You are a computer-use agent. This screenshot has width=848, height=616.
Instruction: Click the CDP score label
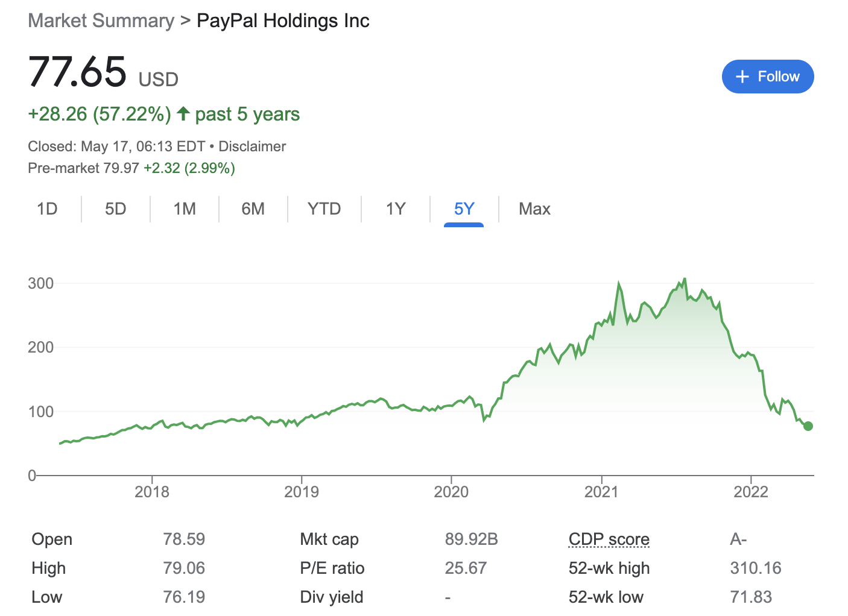609,539
